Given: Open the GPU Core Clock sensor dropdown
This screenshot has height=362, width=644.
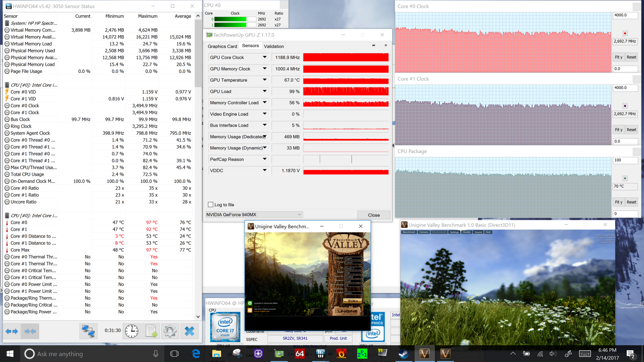Looking at the screenshot, I should (x=265, y=57).
